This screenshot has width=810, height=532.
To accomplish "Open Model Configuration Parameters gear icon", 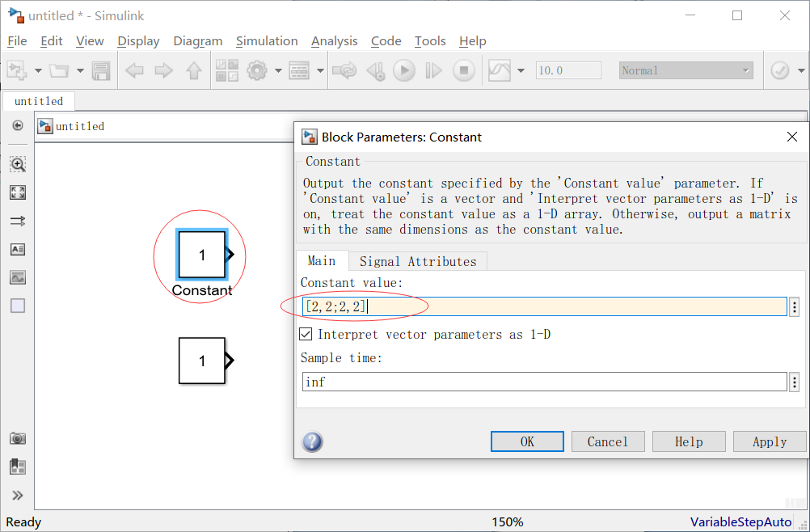I will tap(255, 70).
